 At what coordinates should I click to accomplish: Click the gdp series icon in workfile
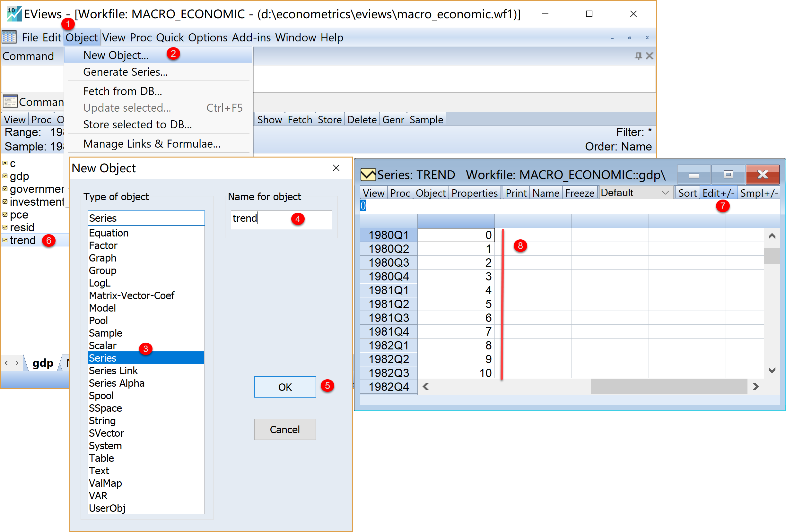point(5,176)
